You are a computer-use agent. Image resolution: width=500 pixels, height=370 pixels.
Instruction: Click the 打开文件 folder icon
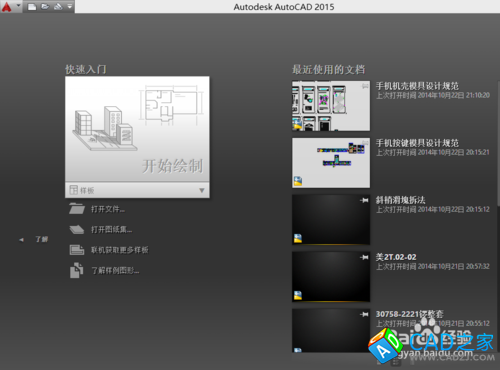pos(77,209)
